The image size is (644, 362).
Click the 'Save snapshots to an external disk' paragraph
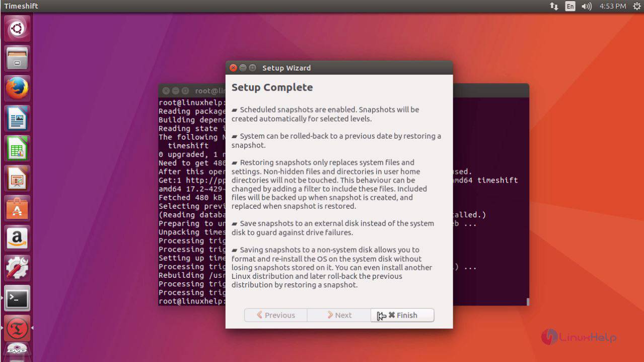[x=333, y=228]
